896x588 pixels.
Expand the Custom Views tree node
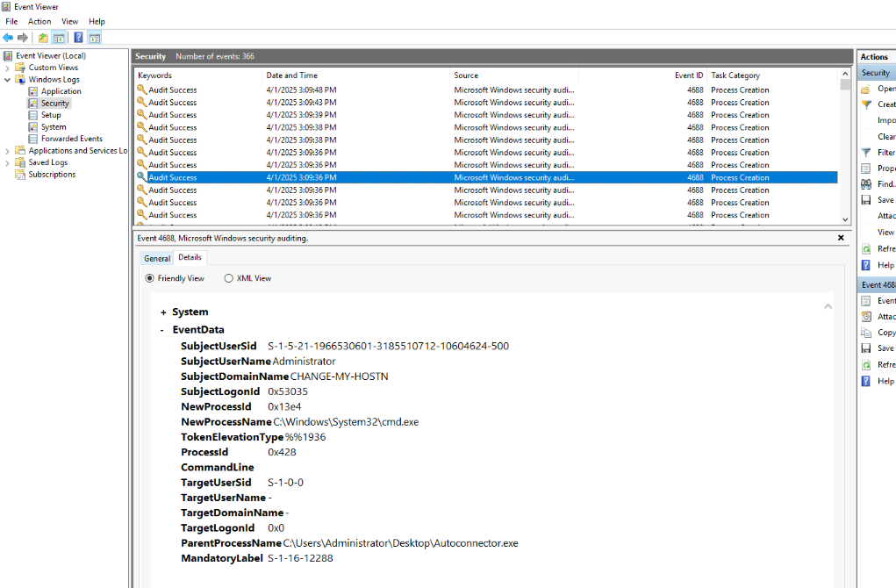[8, 68]
